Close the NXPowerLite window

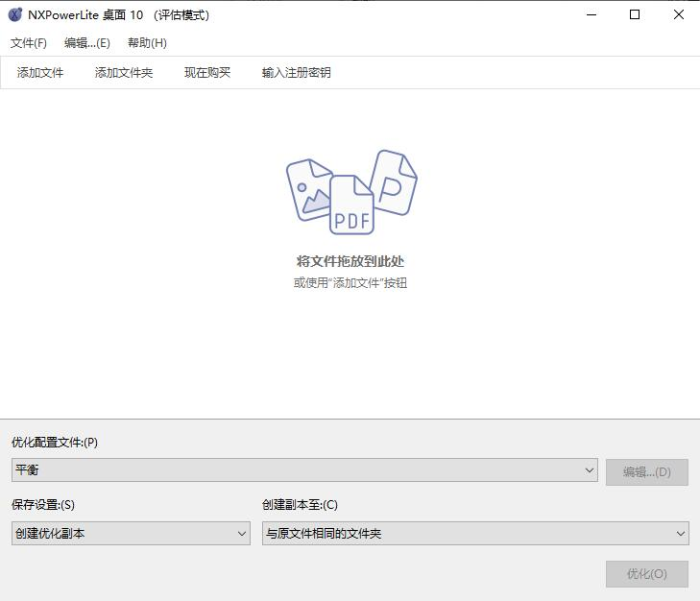pyautogui.click(x=679, y=14)
